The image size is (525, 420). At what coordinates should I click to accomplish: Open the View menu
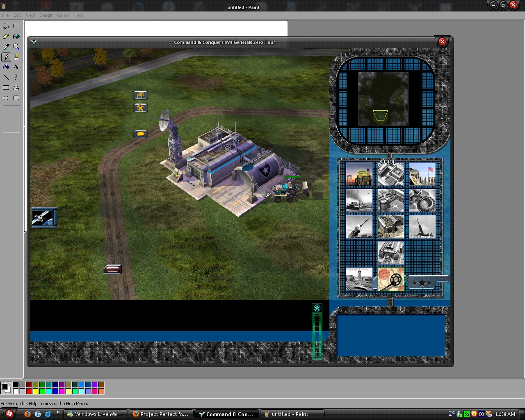click(x=30, y=15)
